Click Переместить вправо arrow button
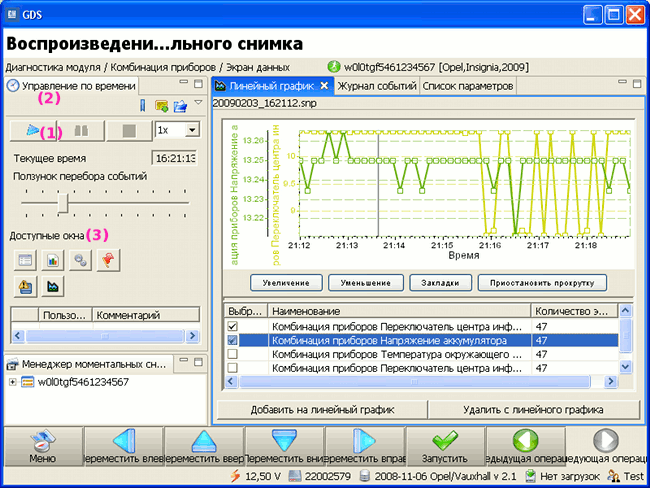The width and height of the screenshot is (650, 488). (365, 447)
